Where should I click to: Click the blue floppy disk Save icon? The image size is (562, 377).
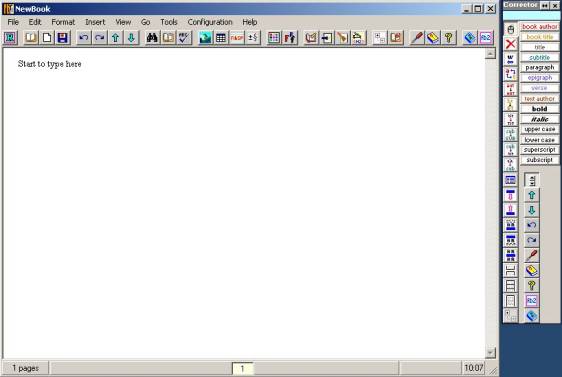pyautogui.click(x=63, y=38)
